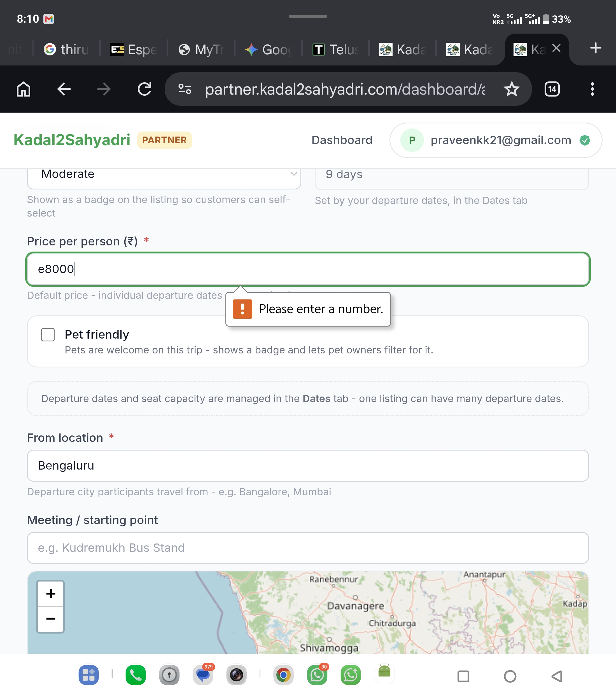Open the keyhole lock app in dock
616x694 pixels.
point(169,675)
